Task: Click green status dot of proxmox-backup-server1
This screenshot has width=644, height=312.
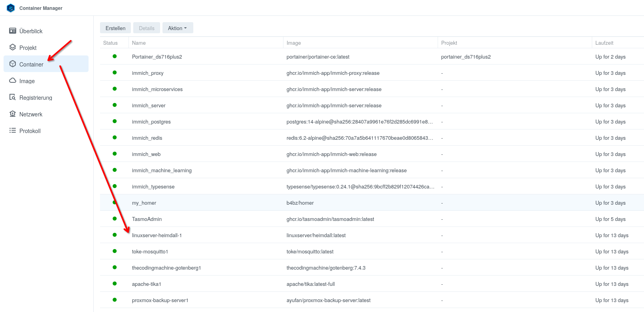Action: pyautogui.click(x=115, y=300)
